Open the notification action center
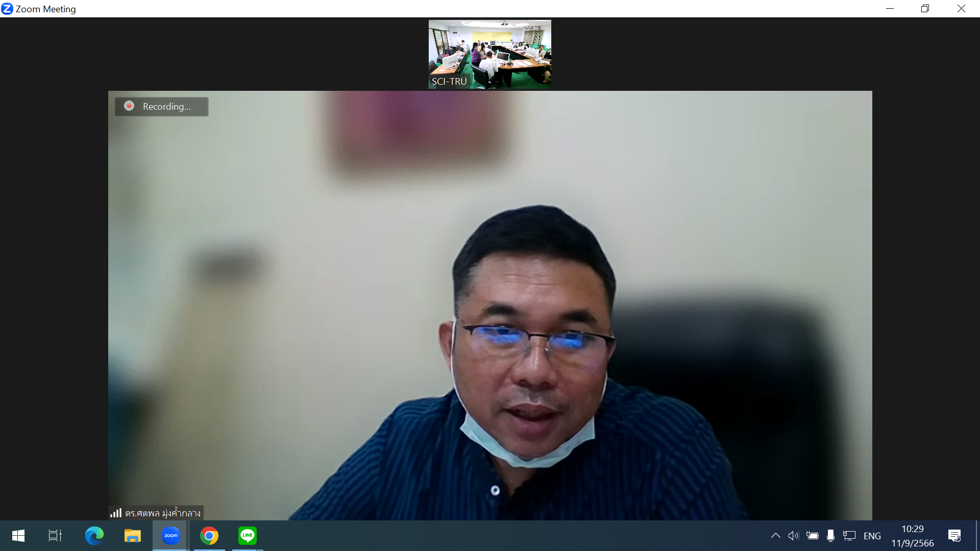 [954, 536]
